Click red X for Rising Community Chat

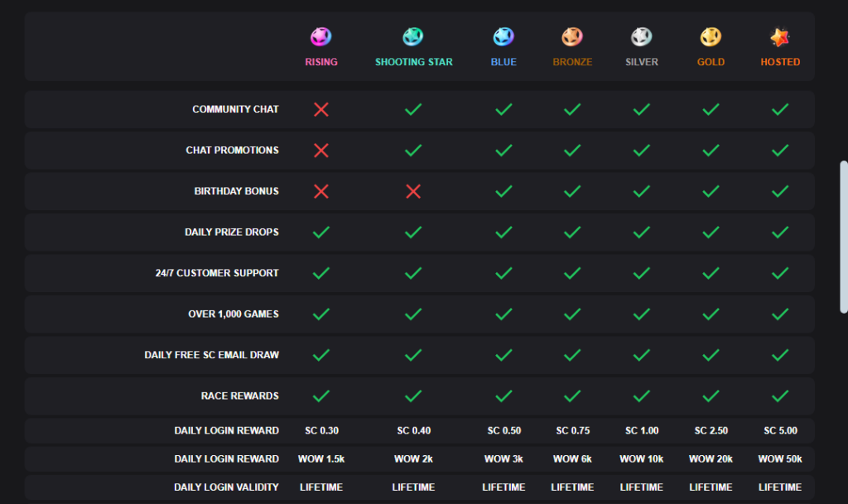[x=321, y=109]
